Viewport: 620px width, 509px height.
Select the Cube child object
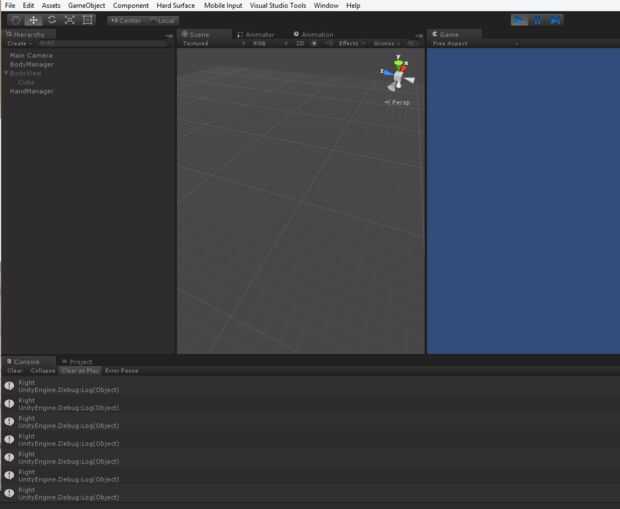(26, 82)
